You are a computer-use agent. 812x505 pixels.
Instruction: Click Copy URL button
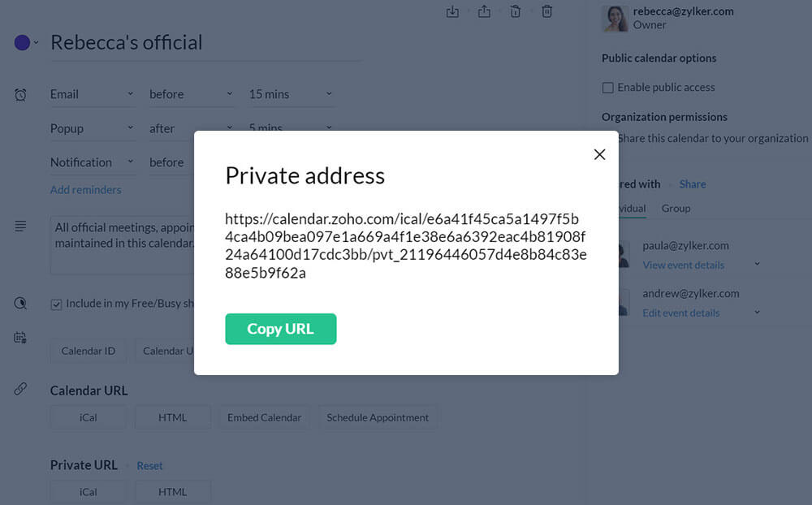pyautogui.click(x=280, y=329)
